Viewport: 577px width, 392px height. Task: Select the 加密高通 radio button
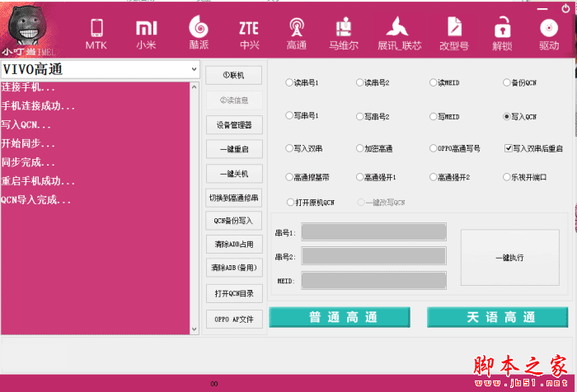pyautogui.click(x=359, y=148)
